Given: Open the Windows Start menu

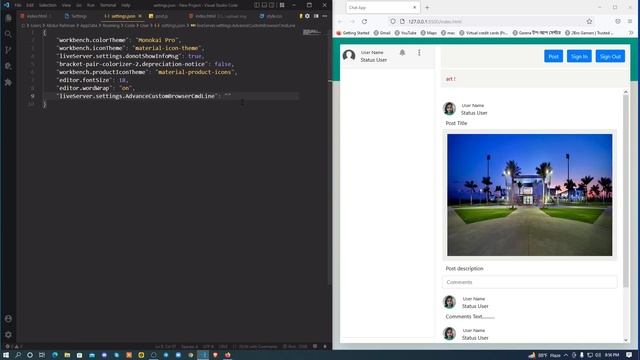Looking at the screenshot, I should point(6,355).
